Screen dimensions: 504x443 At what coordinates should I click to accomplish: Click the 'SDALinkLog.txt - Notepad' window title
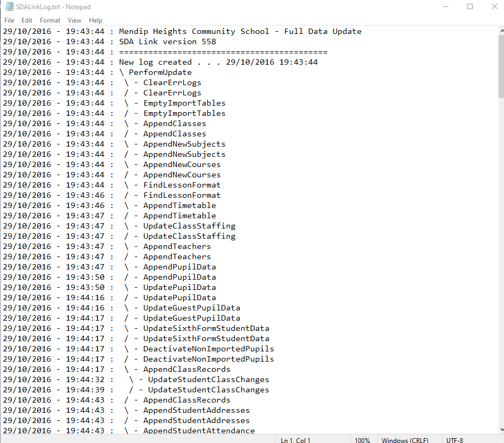coord(53,7)
